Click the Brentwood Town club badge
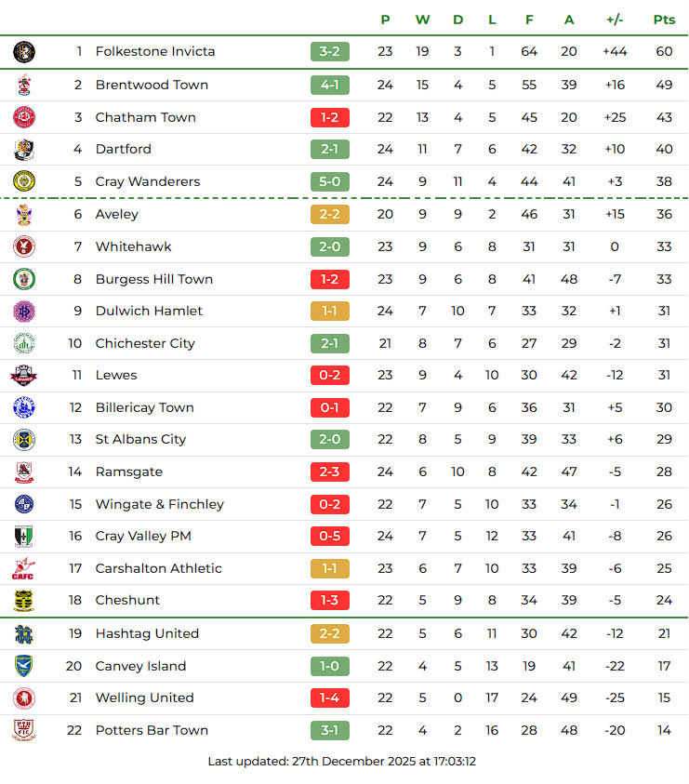This screenshot has width=689, height=784. point(24,86)
